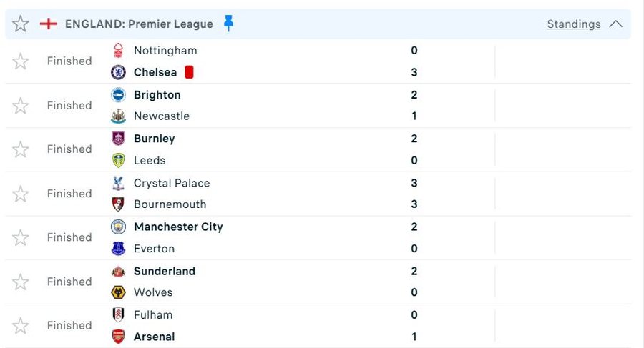This screenshot has width=644, height=348.
Task: Click the pin icon beside Premier League
Action: (228, 24)
